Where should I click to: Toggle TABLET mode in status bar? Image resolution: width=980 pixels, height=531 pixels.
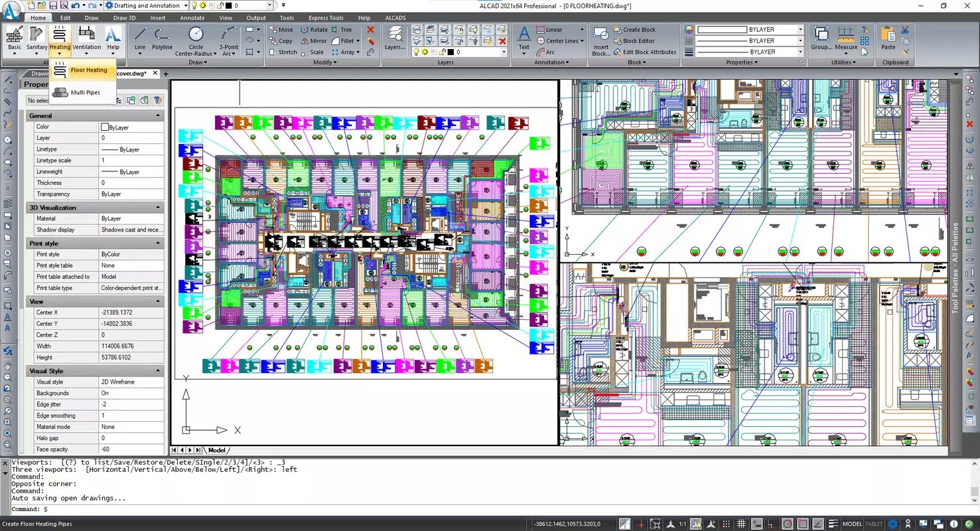[x=874, y=524]
